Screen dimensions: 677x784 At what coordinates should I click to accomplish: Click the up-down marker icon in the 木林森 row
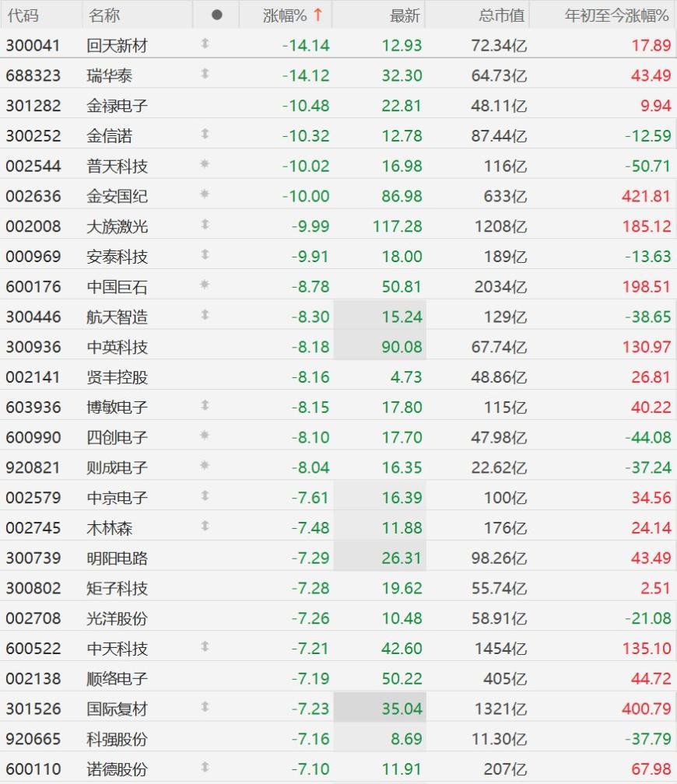click(205, 526)
